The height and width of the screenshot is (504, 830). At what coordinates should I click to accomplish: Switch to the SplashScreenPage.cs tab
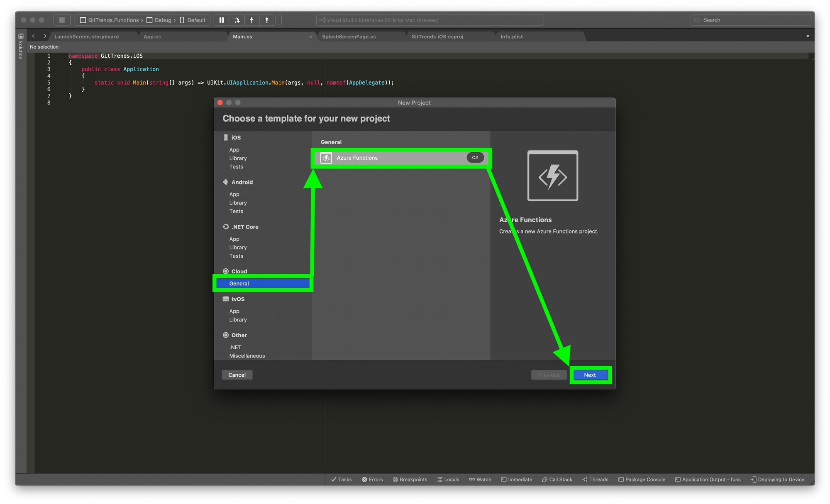(x=349, y=37)
